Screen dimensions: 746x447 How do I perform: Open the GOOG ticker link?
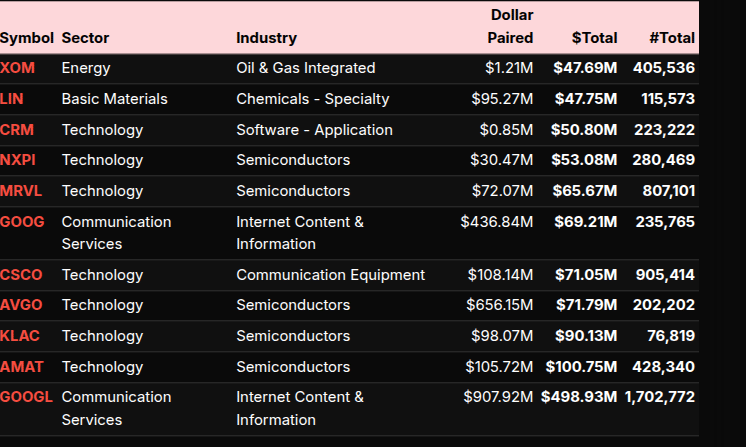22,222
